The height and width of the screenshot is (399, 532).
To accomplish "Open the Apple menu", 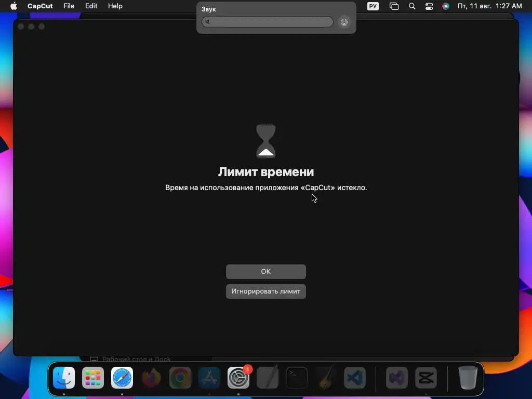I will pyautogui.click(x=14, y=6).
